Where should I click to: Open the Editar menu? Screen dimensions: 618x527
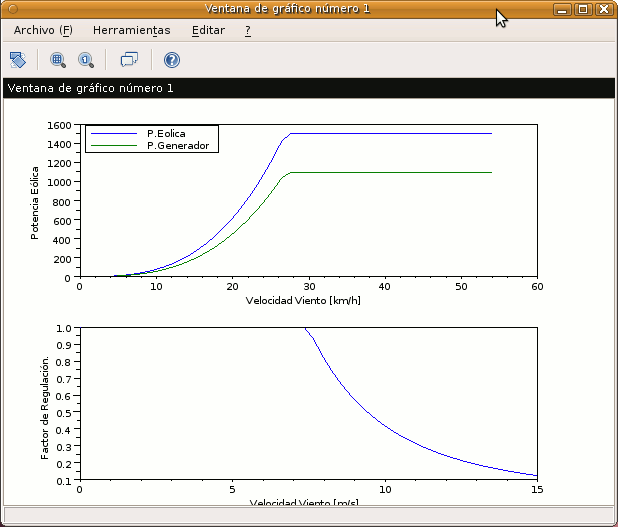click(208, 30)
